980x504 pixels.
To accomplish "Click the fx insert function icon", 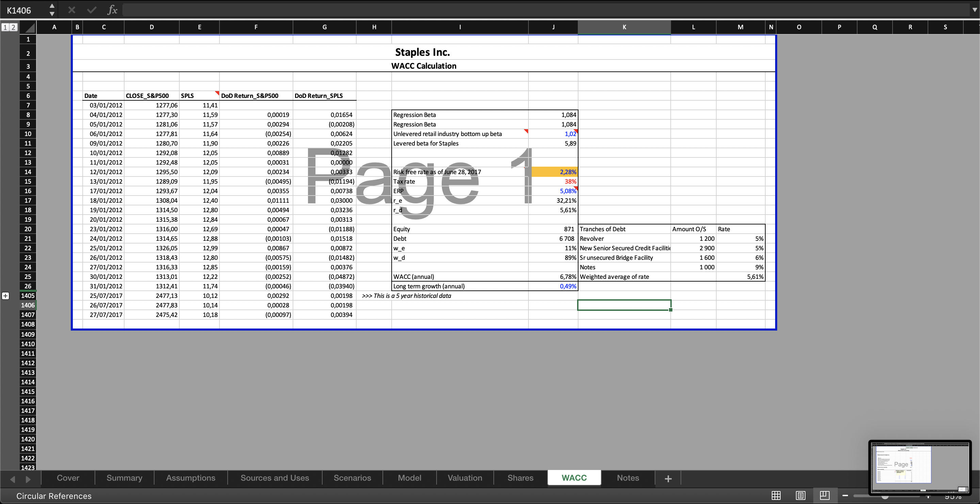I will coord(112,10).
